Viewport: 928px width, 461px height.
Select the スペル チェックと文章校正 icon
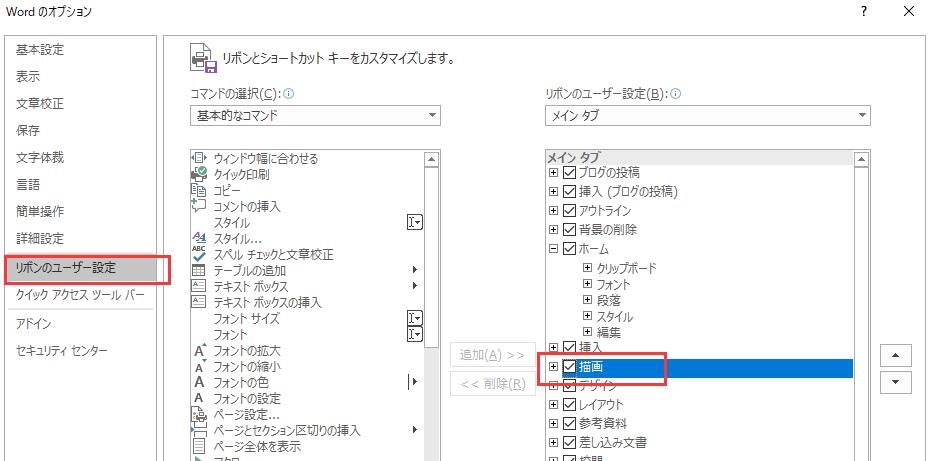199,254
